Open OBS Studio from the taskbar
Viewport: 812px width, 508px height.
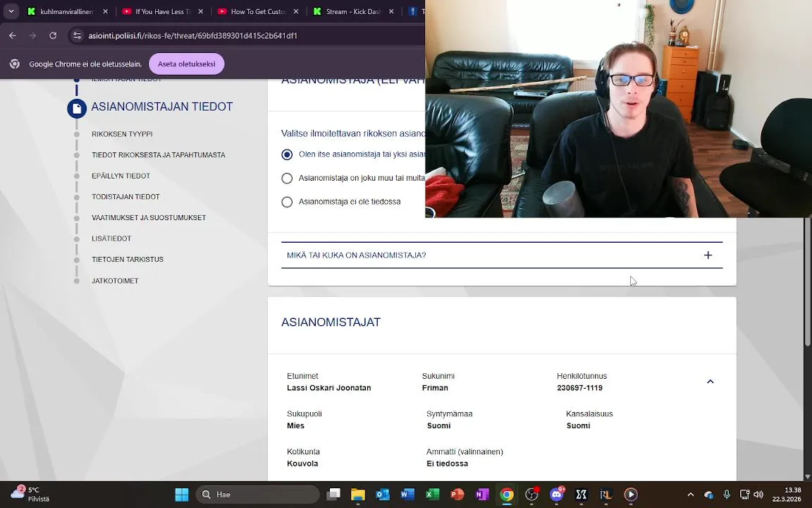click(x=532, y=495)
